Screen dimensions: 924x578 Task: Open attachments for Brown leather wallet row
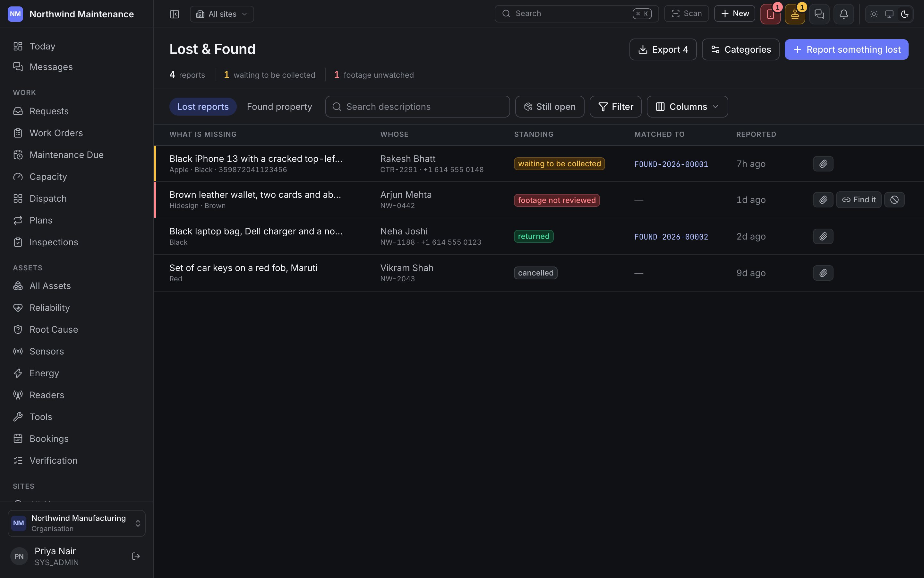(823, 200)
